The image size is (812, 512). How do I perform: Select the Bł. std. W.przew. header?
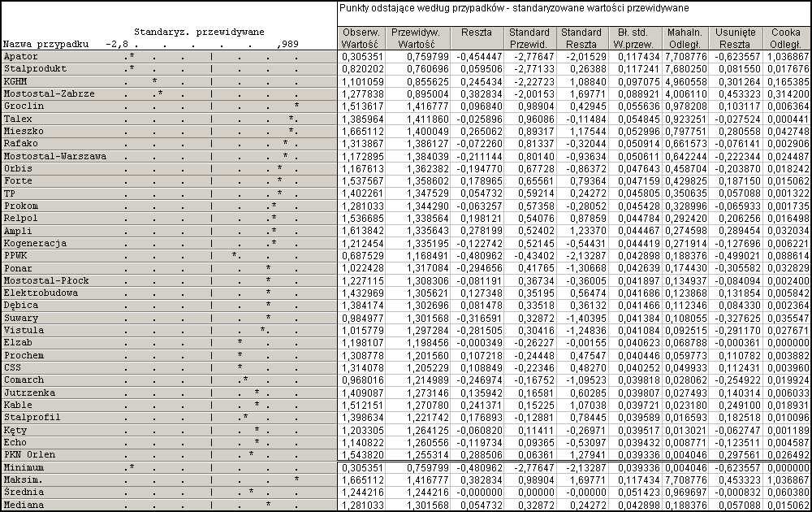(x=634, y=38)
